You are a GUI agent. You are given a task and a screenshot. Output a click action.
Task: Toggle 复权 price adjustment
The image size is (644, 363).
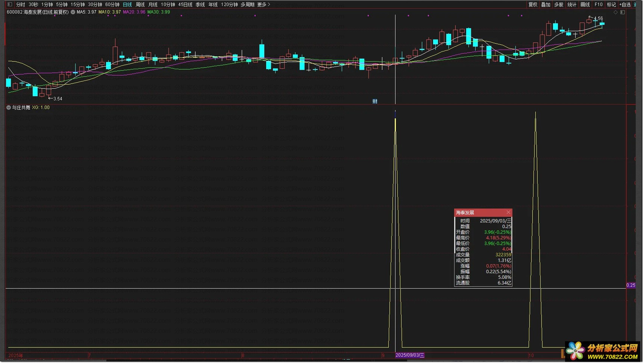tap(533, 5)
